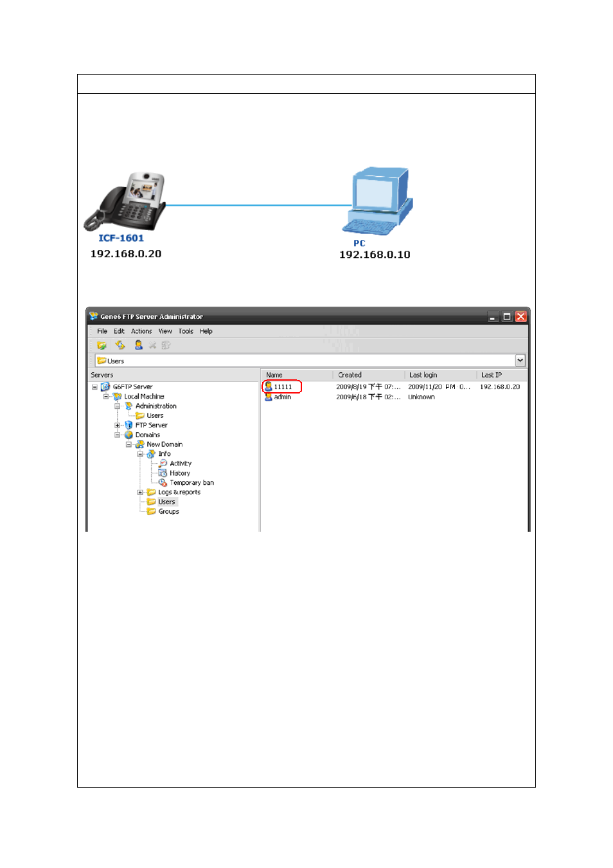This screenshot has height=868, width=613.
Task: Select user 11111 in the list
Action: 283,387
